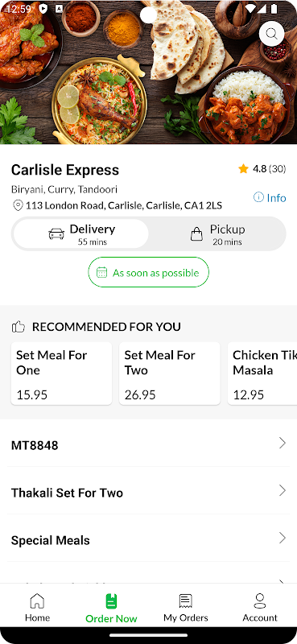Choose Chicken Tikka Masala card
Screen dimensions: 297x644
[x=262, y=374]
